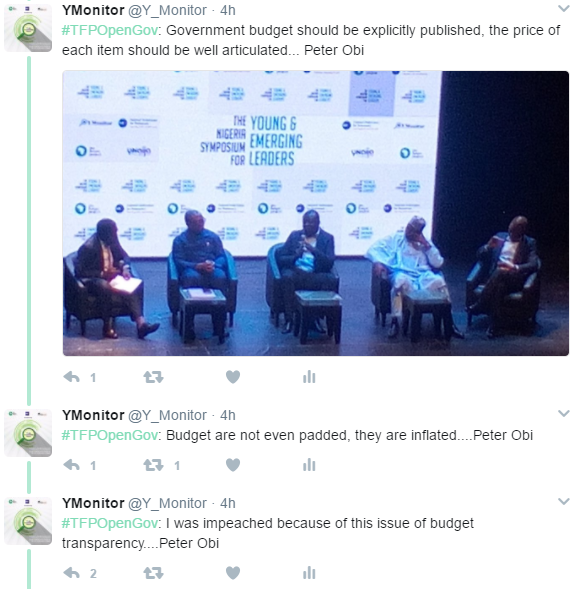This screenshot has height=589, width=577.
Task: Reply to the 'Budget are not even padded' tweet
Action: coord(71,465)
